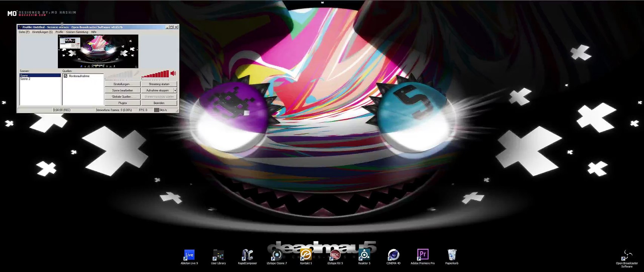Open the Szenen-Sammlung menu
The image size is (644, 272).
click(x=77, y=32)
